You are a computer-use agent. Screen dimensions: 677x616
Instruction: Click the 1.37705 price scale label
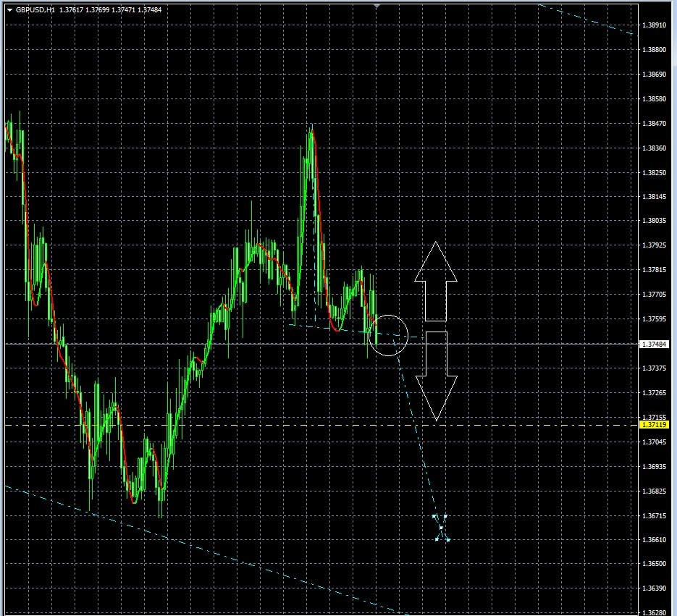(654, 295)
